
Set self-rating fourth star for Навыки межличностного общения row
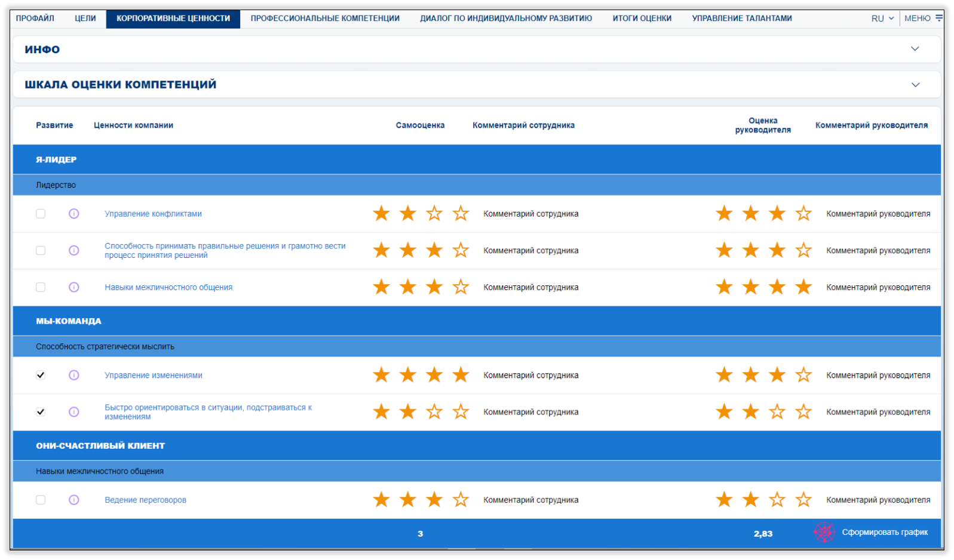461,287
